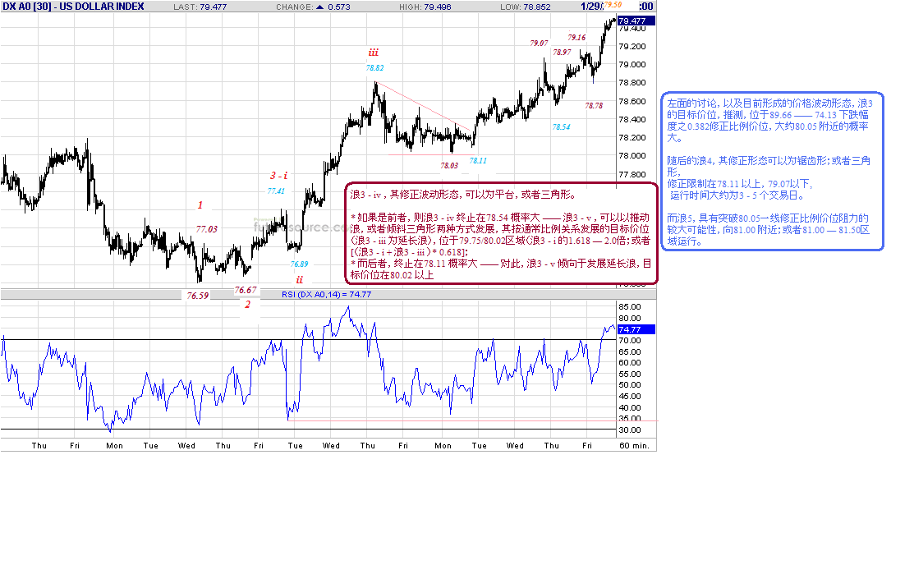914x588 pixels.
Task: Click the 55.00 RSI axis label
Action: tap(630, 374)
